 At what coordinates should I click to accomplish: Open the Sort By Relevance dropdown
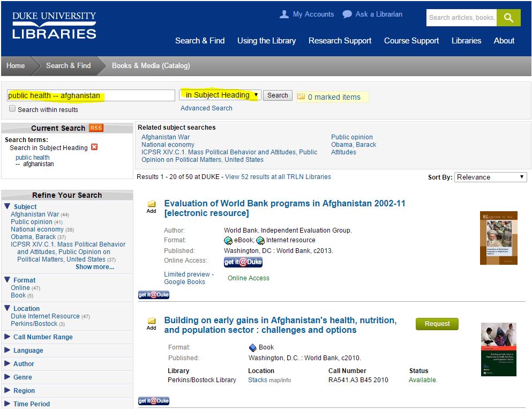(490, 177)
